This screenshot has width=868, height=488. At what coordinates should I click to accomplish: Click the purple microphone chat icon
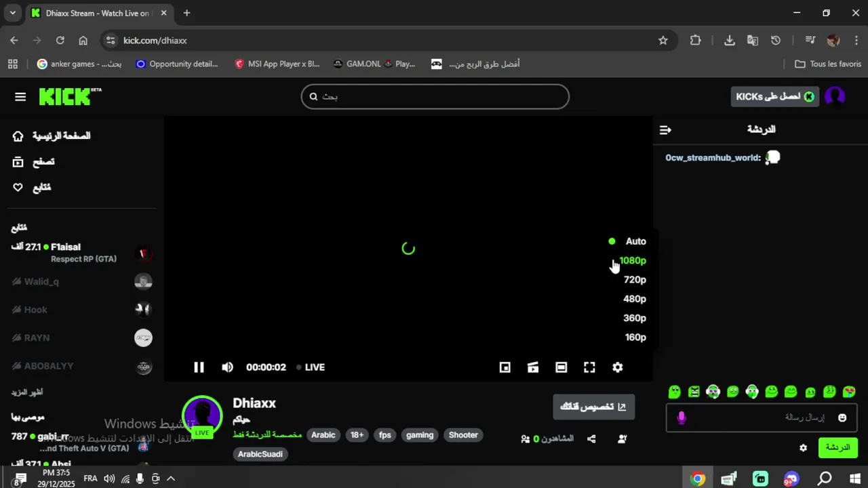tap(682, 418)
